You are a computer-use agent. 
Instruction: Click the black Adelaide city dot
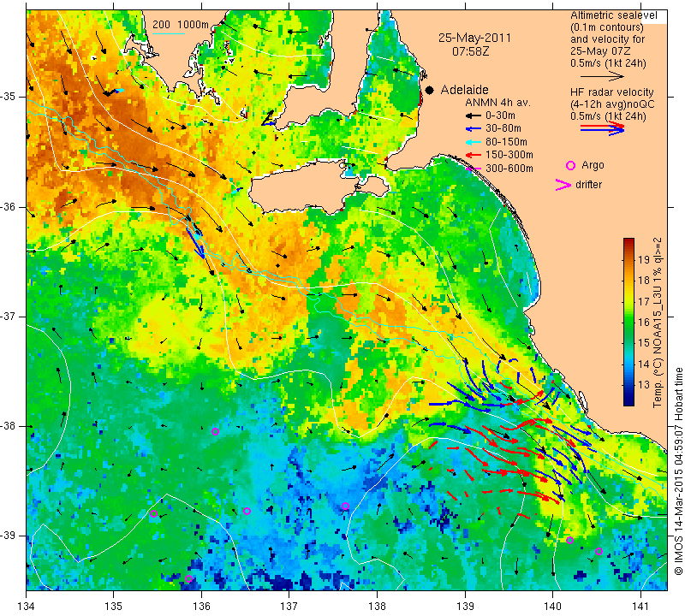[430, 90]
